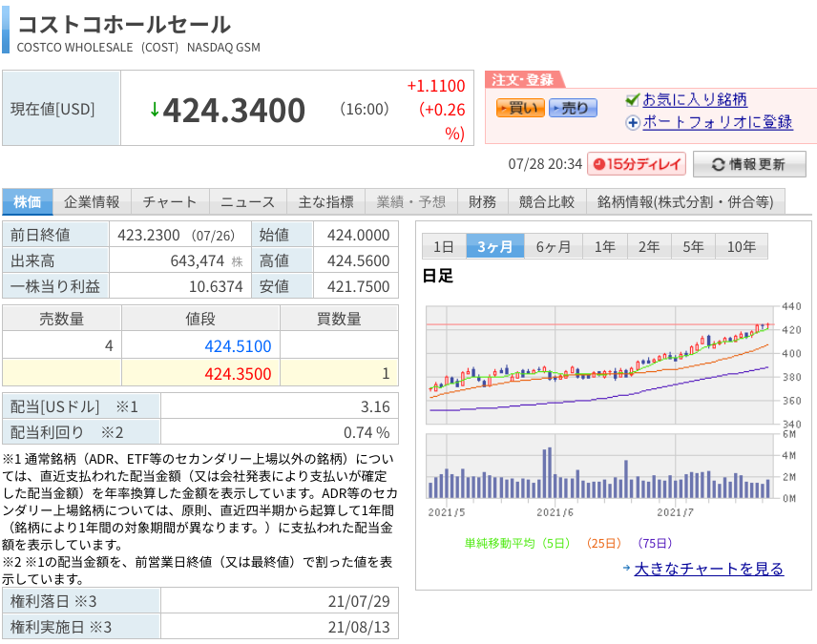Click the price change +1.1100

[435, 86]
